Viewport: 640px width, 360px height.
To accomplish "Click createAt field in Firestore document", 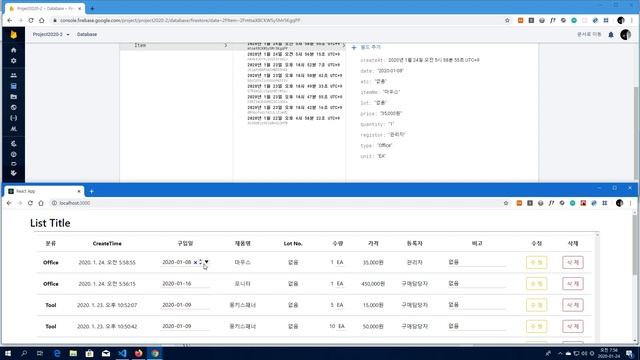I will point(420,60).
